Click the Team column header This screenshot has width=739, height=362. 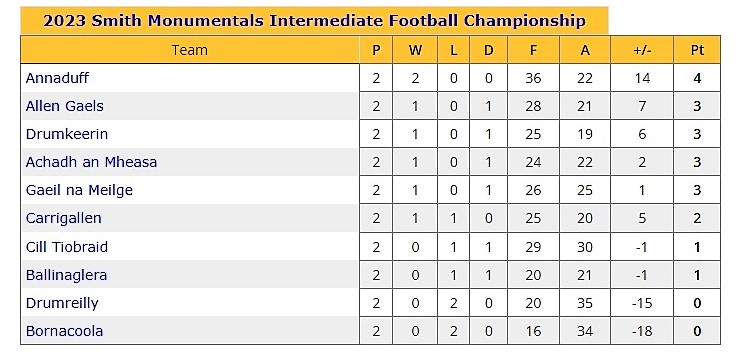click(190, 50)
